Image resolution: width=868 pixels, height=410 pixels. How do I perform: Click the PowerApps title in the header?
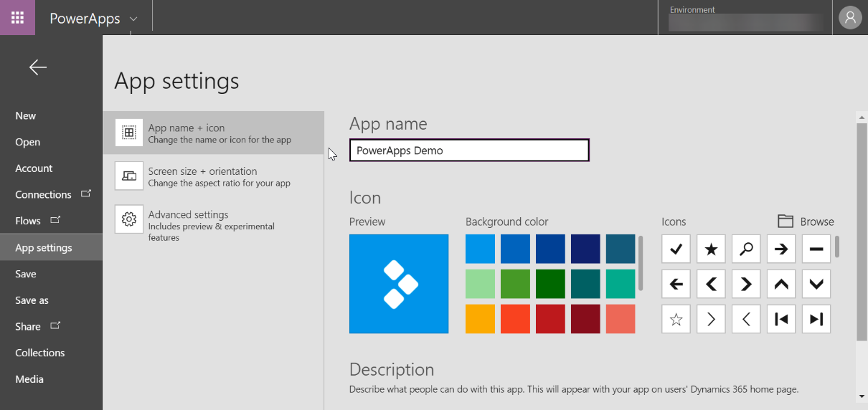coord(85,19)
